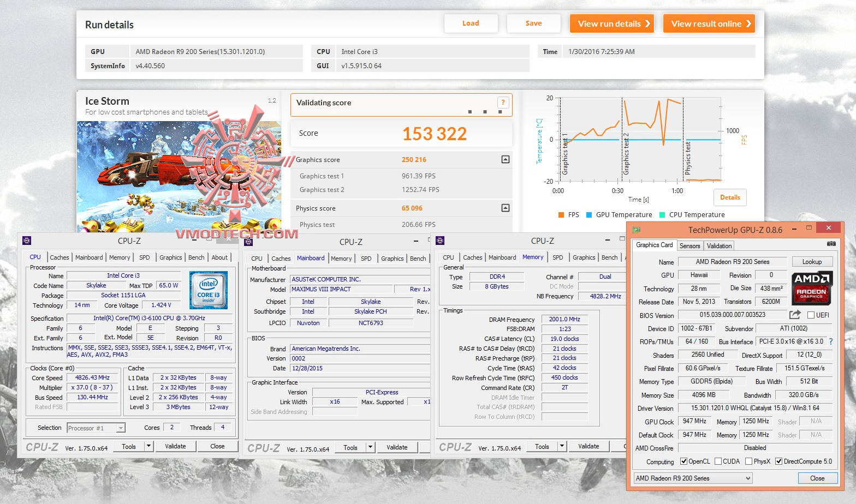Collapse the Physics score section

506,208
